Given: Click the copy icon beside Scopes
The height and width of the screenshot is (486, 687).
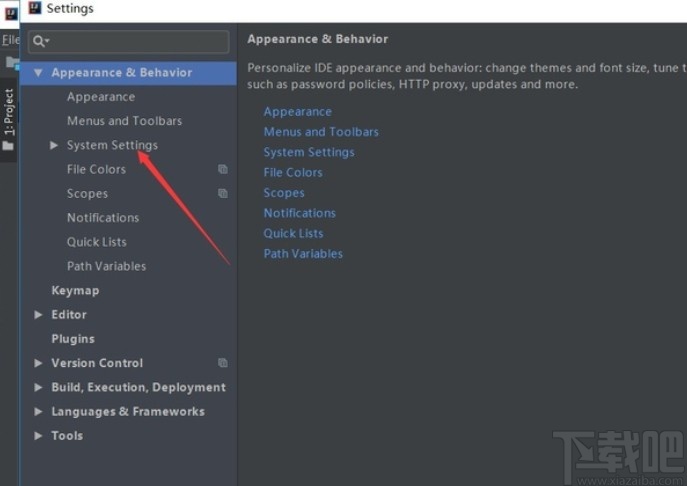Looking at the screenshot, I should (x=223, y=193).
